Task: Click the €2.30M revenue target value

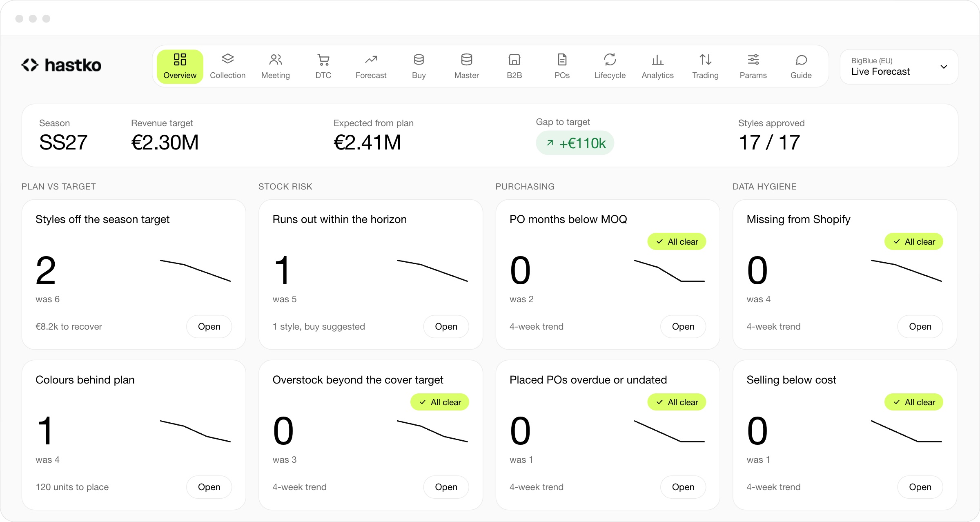Action: click(x=165, y=143)
